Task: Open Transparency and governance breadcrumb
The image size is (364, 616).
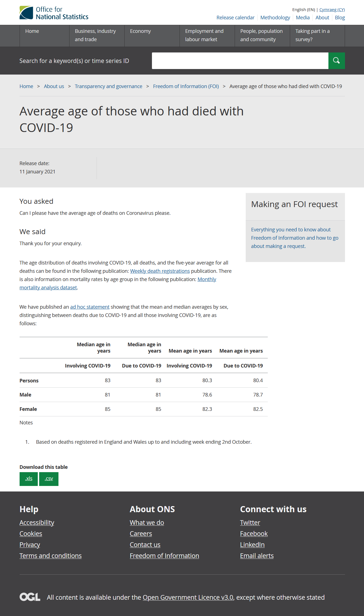Action: click(108, 86)
